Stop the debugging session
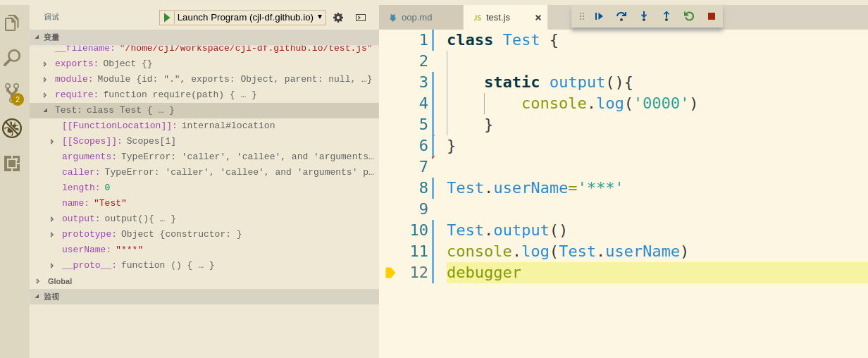The width and height of the screenshot is (868, 358). (x=712, y=16)
